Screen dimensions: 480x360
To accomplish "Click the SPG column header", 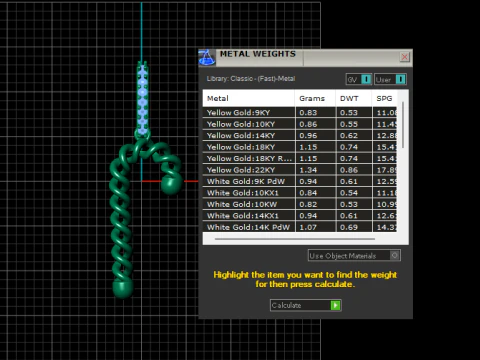I will pos(384,98).
